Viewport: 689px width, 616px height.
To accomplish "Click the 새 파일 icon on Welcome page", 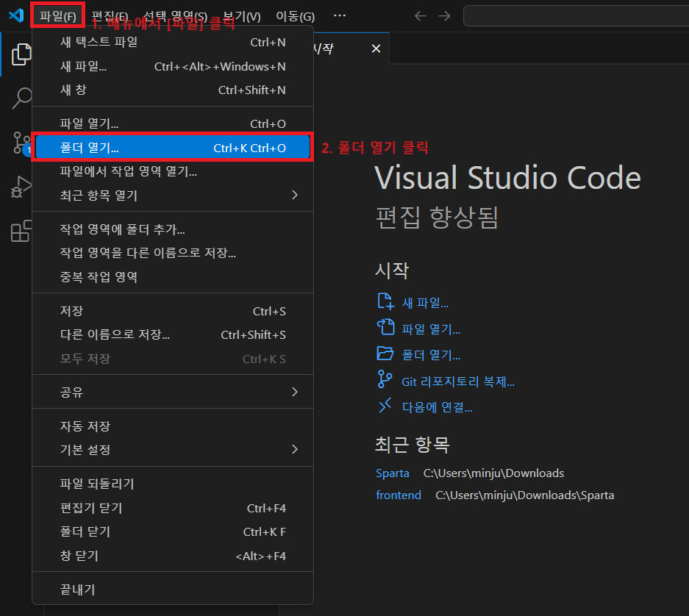I will [385, 301].
